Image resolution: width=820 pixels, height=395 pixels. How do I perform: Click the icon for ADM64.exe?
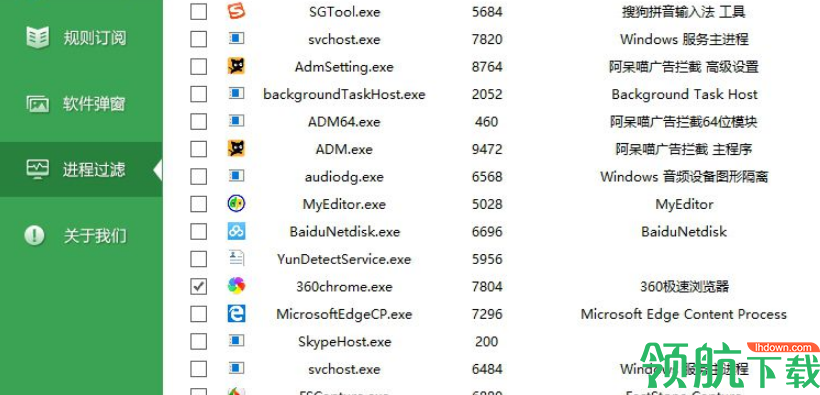coord(236,121)
